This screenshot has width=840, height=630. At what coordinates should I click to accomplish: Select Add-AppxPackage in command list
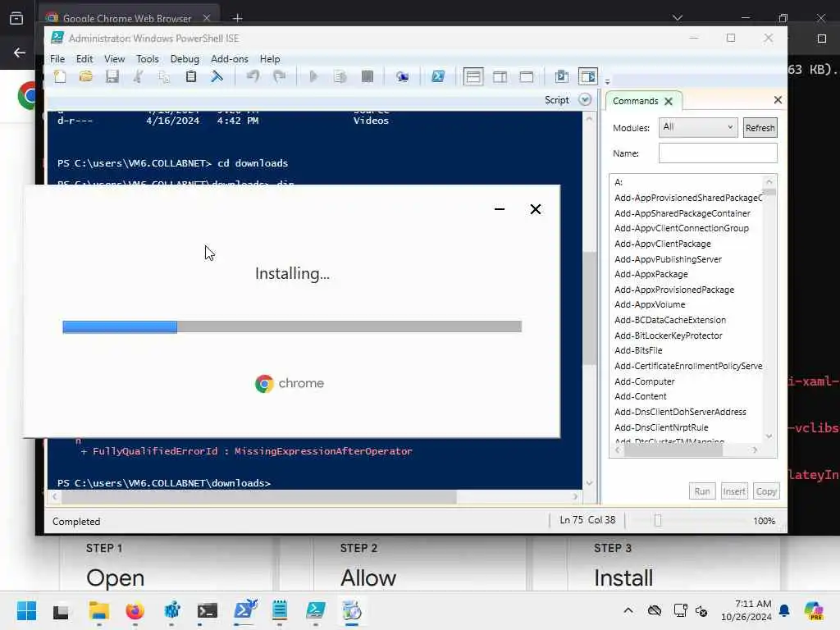651,274
